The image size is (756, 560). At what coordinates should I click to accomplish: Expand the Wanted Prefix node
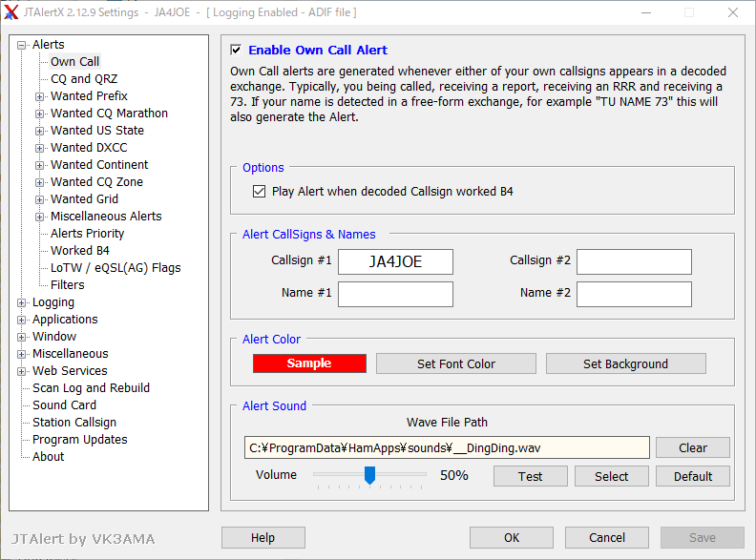point(39,96)
